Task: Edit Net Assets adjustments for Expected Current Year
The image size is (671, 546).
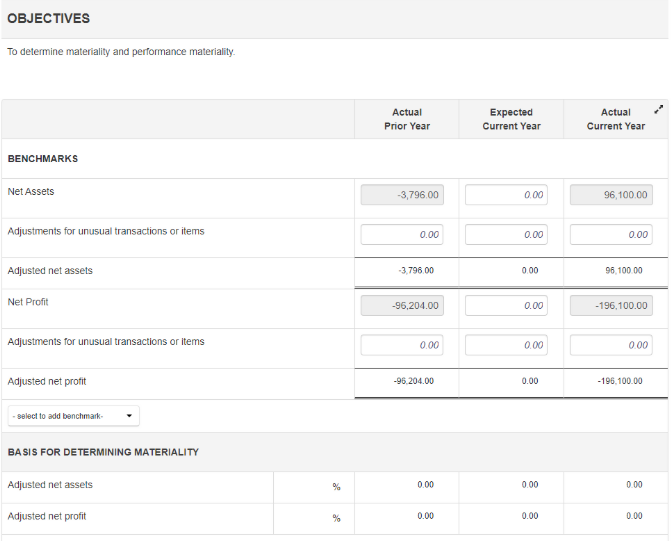Action: click(x=506, y=235)
